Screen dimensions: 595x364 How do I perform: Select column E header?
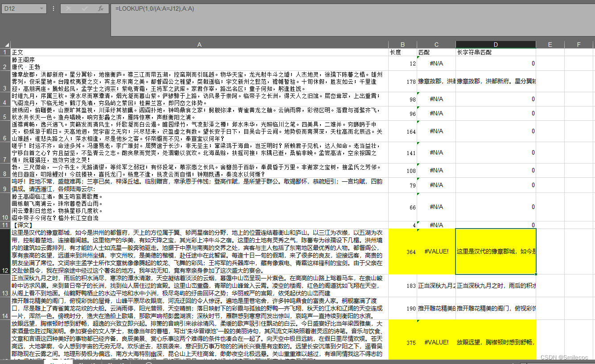pyautogui.click(x=550, y=45)
